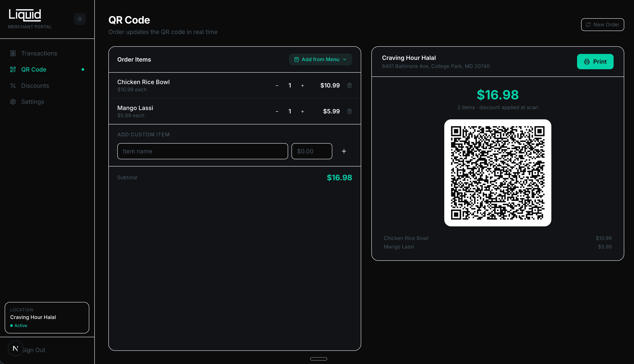Screen dimensions: 634x364
Task: Add the custom item with plus button
Action: (344, 151)
